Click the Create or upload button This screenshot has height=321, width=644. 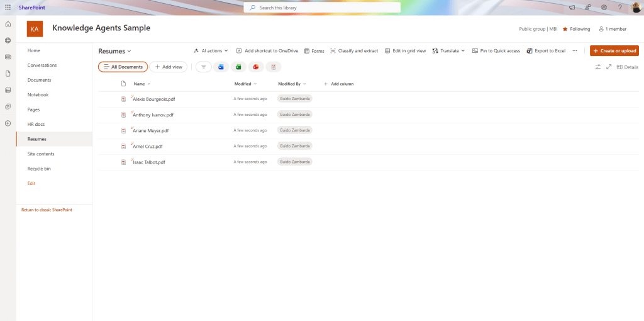pyautogui.click(x=614, y=51)
